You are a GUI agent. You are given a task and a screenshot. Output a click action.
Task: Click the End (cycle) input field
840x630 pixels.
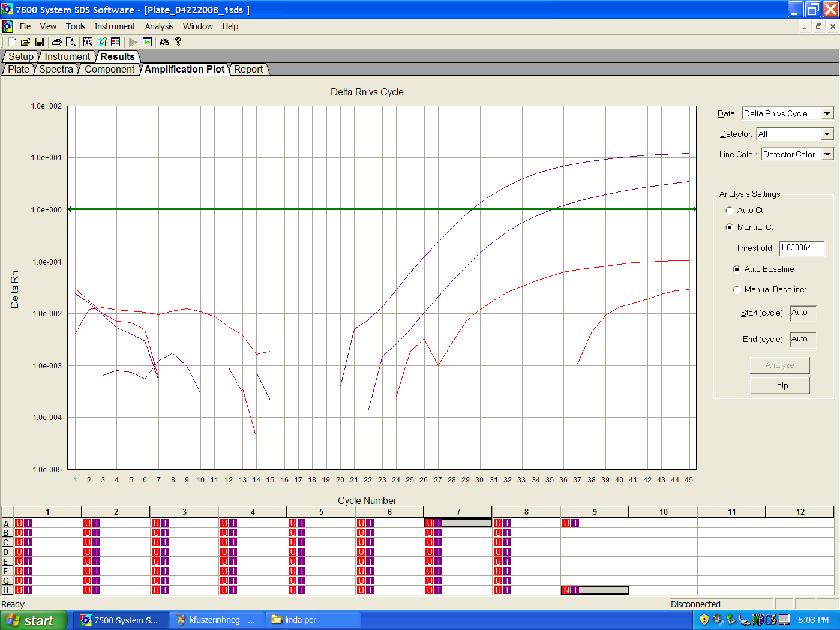[803, 340]
